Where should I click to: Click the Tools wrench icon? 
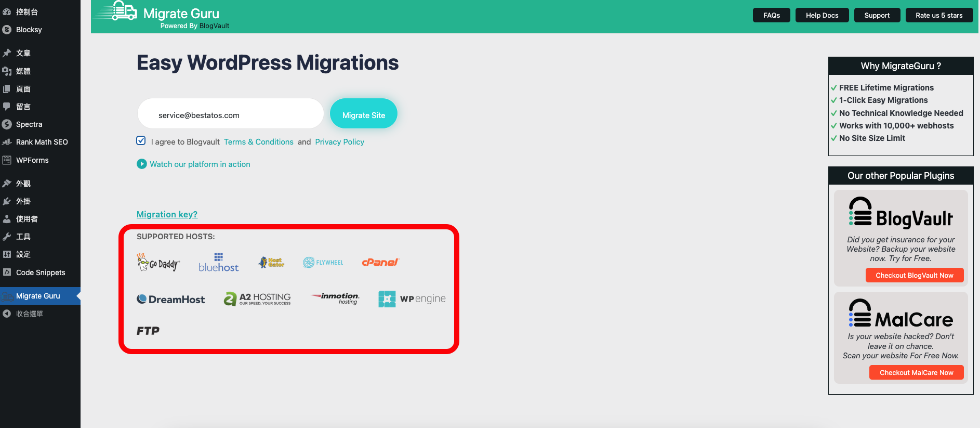(7, 236)
